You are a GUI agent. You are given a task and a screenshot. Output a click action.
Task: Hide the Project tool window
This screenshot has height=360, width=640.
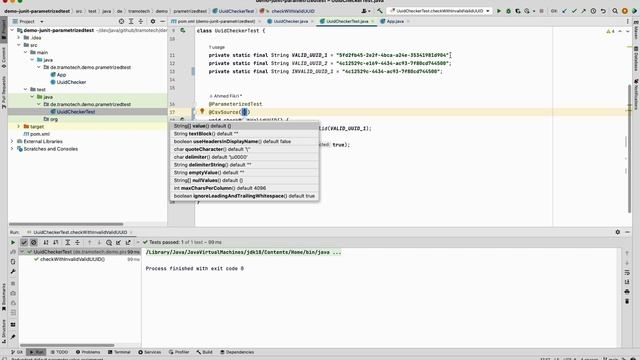pyautogui.click(x=162, y=21)
